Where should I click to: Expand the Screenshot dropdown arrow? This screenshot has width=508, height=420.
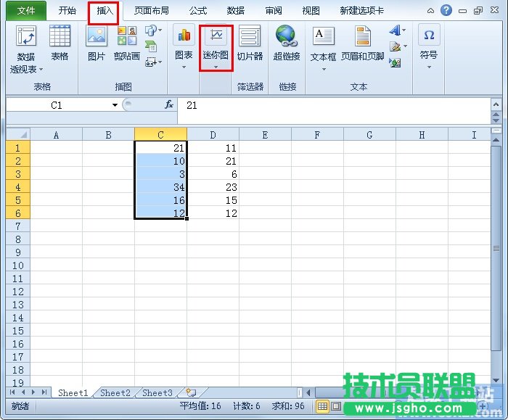[x=160, y=62]
